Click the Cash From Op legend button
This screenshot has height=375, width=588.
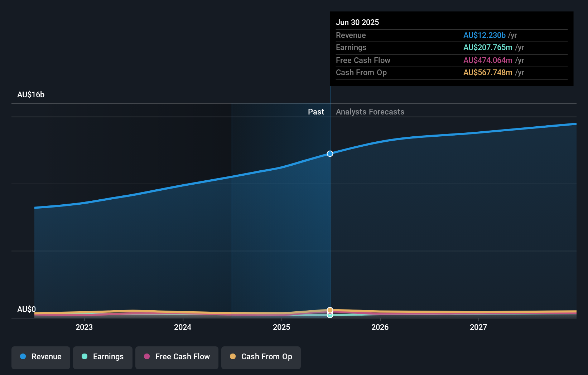pos(261,357)
